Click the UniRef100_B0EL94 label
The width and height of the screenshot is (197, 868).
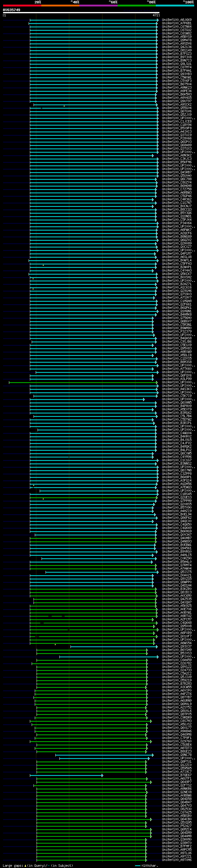177,515
